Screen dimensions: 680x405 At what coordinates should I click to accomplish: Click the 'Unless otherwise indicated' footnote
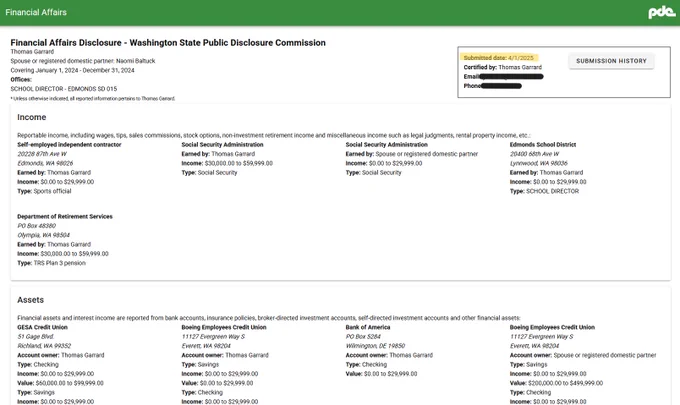(93, 99)
